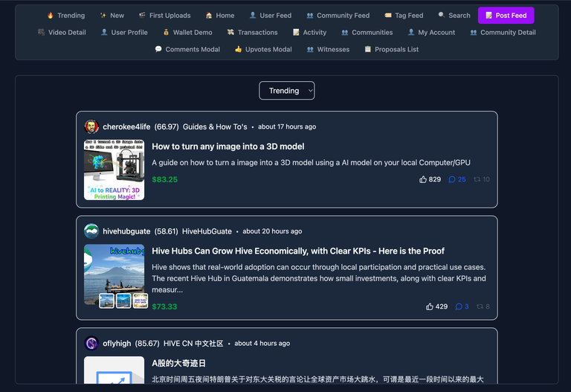Go to the User Profile tab
The width and height of the screenshot is (571, 392).
(x=124, y=33)
